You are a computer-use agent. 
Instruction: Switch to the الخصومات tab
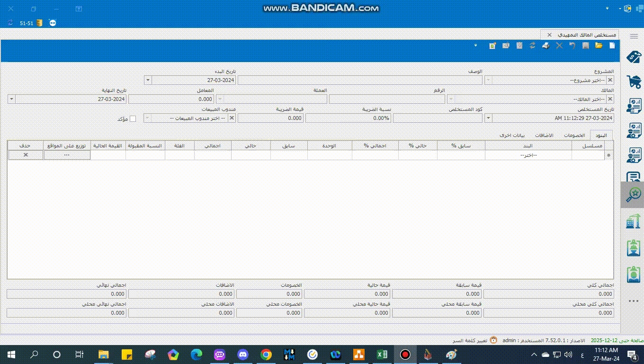point(574,135)
